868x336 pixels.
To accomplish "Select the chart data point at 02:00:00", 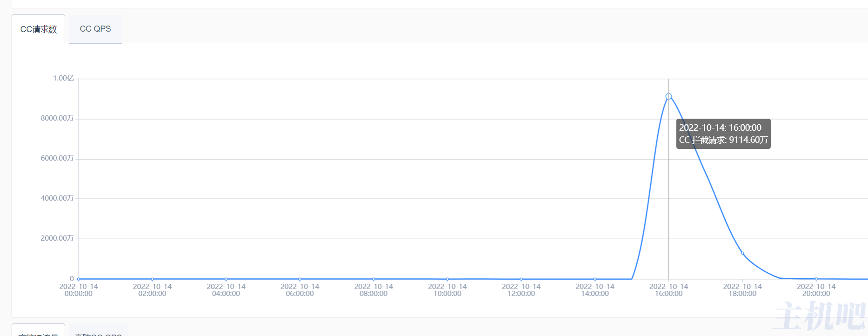I will (152, 279).
